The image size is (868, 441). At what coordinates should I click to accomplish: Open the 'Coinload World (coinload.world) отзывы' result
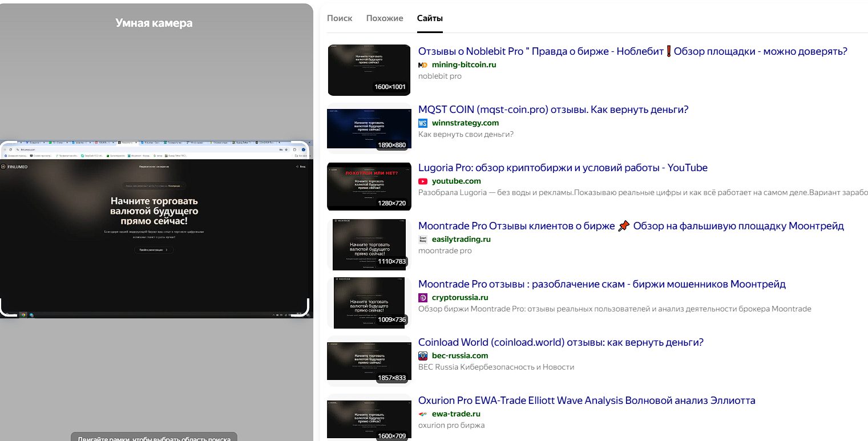pos(561,342)
